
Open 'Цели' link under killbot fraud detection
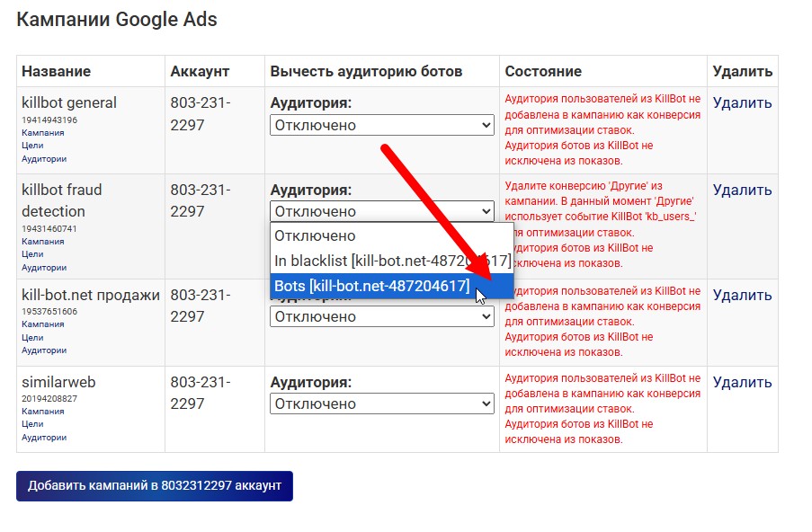(x=32, y=254)
